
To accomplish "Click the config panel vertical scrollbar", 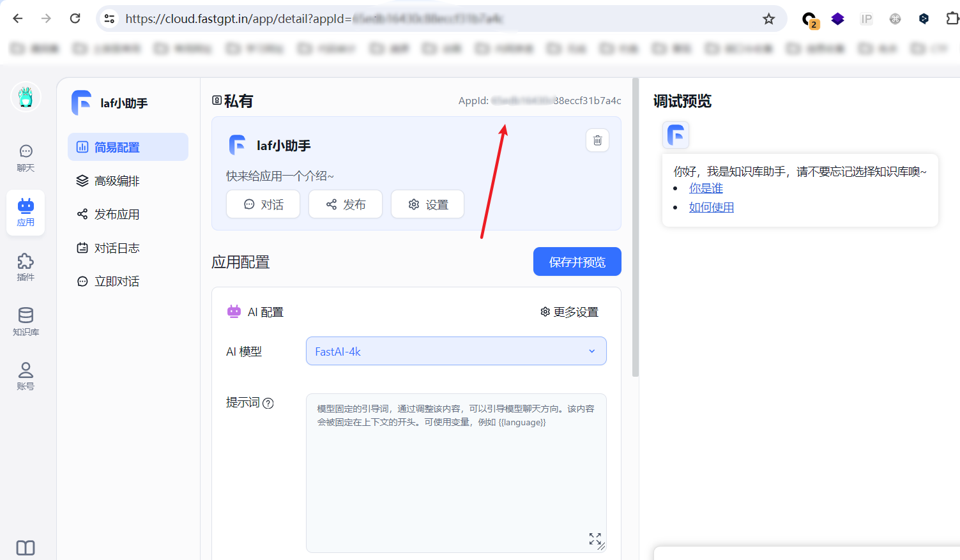I will (x=636, y=227).
